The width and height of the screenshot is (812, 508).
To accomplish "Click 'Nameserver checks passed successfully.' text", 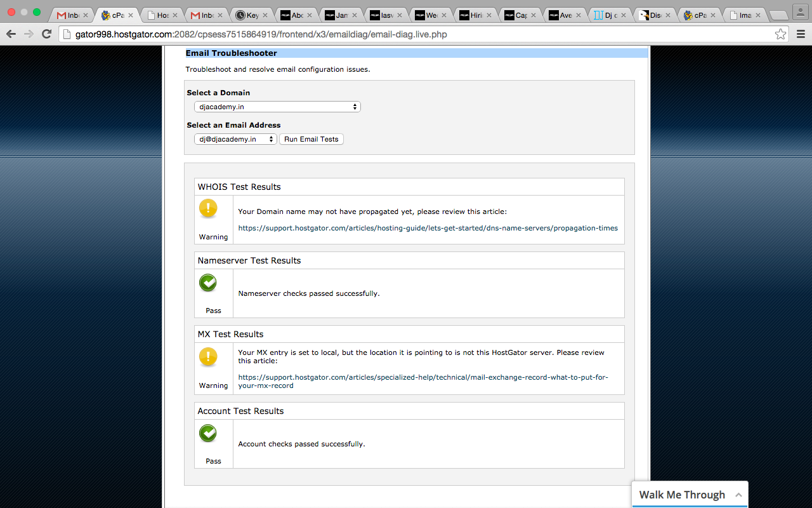I will (x=309, y=293).
